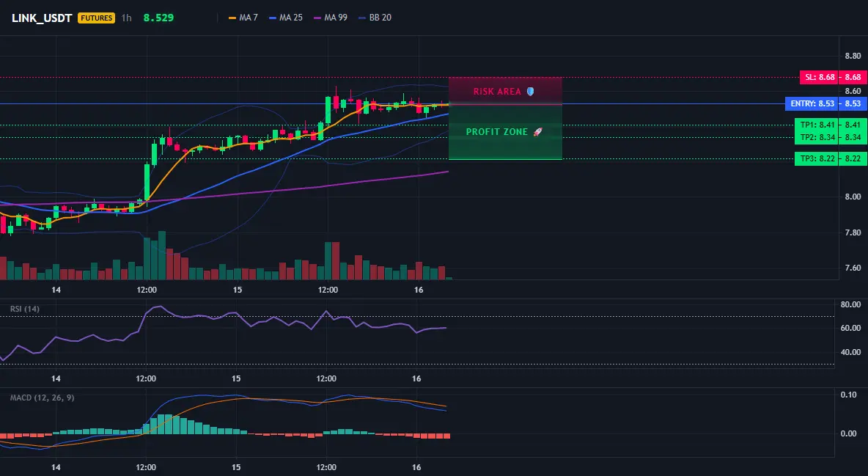The image size is (868, 476).
Task: Click the ENTRY: 8.53 blue price tag
Action: pyautogui.click(x=812, y=103)
